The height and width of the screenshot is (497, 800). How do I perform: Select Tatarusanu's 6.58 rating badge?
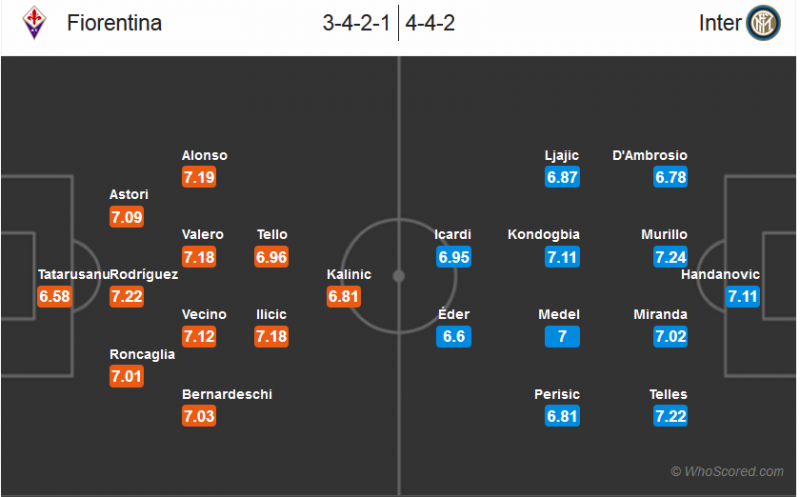point(54,296)
